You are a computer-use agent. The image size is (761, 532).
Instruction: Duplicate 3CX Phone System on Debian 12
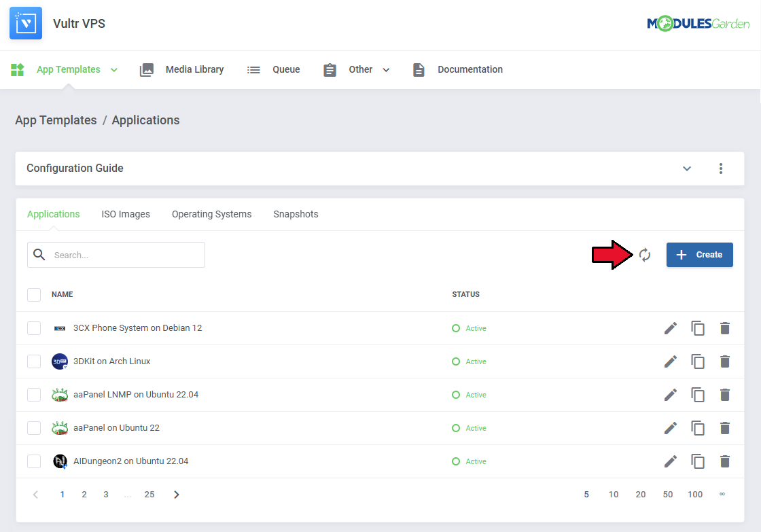pyautogui.click(x=697, y=329)
